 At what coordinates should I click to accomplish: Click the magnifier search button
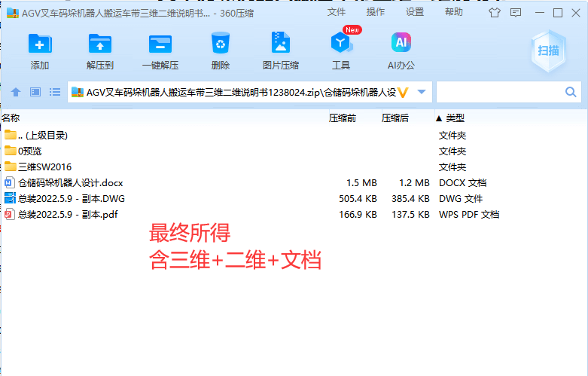pos(571,92)
